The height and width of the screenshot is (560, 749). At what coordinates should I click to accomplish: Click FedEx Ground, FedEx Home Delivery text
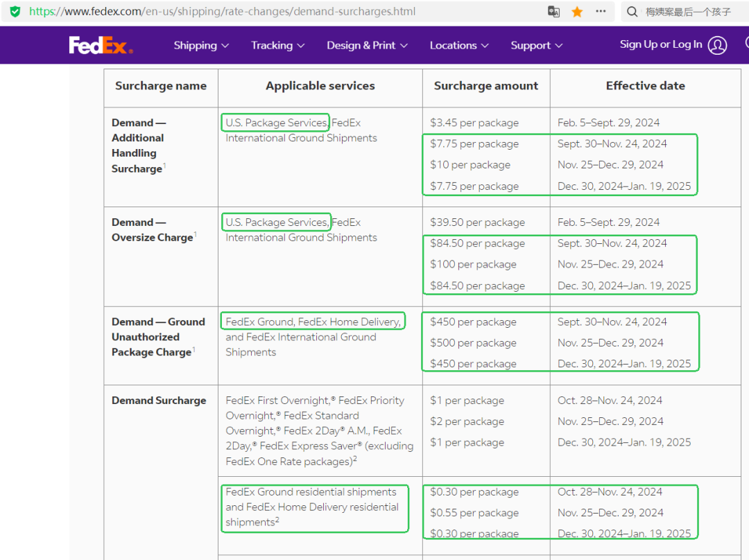coord(313,322)
